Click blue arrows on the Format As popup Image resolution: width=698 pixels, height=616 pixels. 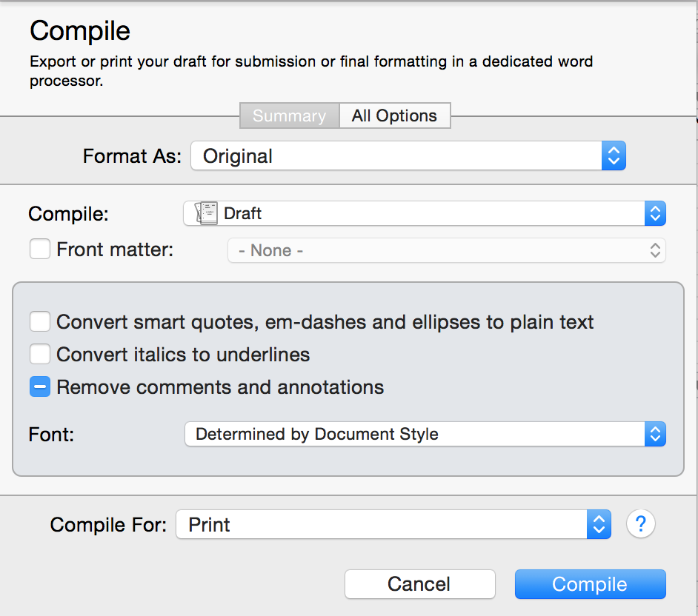(x=614, y=156)
